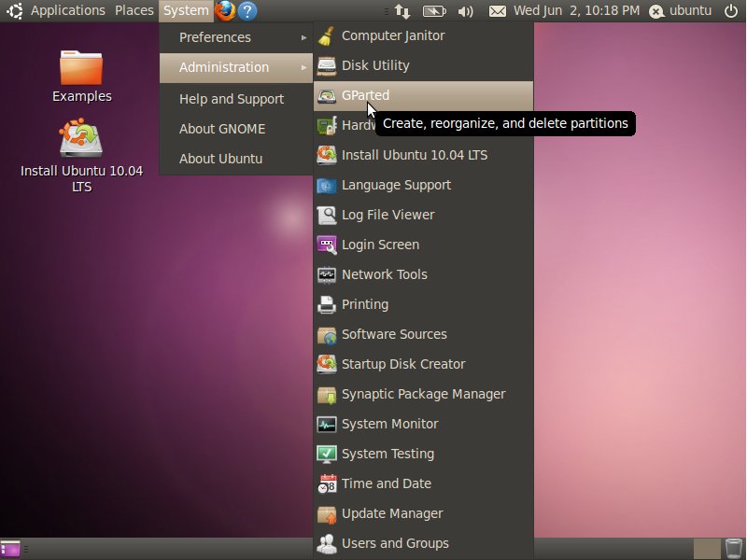
Task: Expand the Preferences submenu arrow
Action: pyautogui.click(x=303, y=37)
